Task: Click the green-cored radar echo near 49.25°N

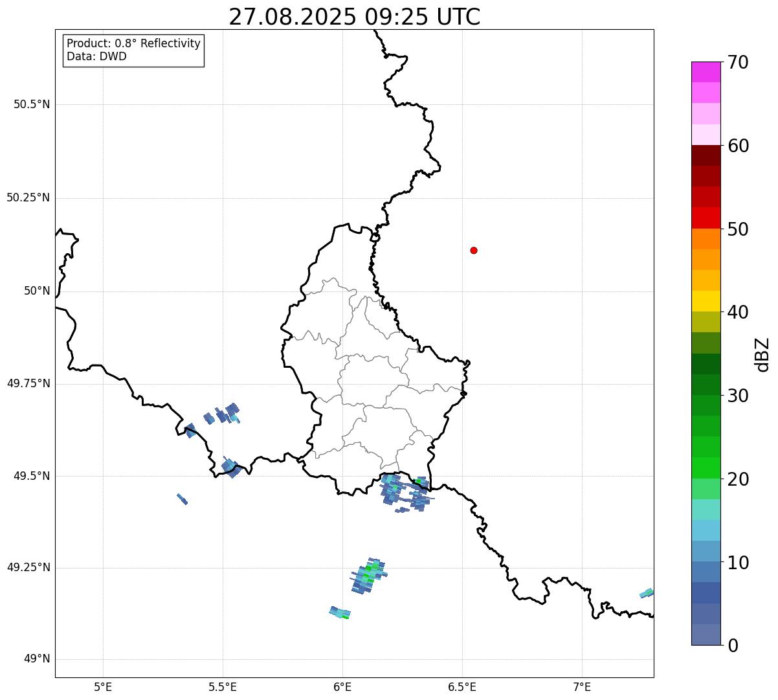Action: (369, 576)
